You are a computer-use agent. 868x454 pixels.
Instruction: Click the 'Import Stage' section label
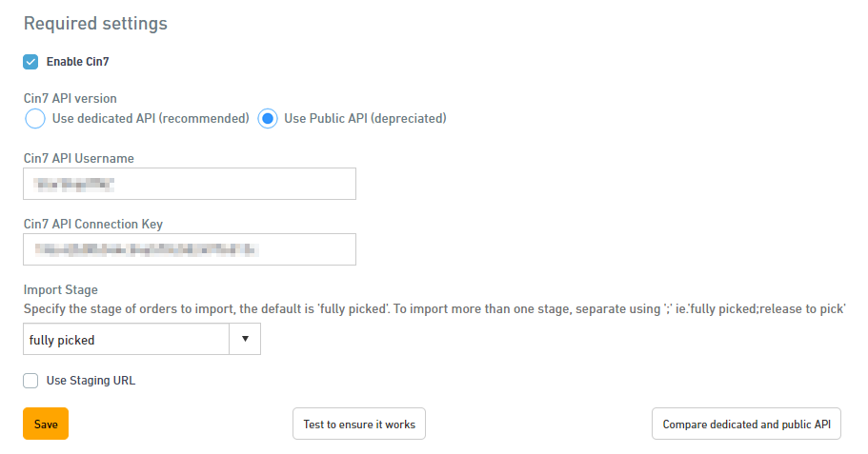(60, 289)
